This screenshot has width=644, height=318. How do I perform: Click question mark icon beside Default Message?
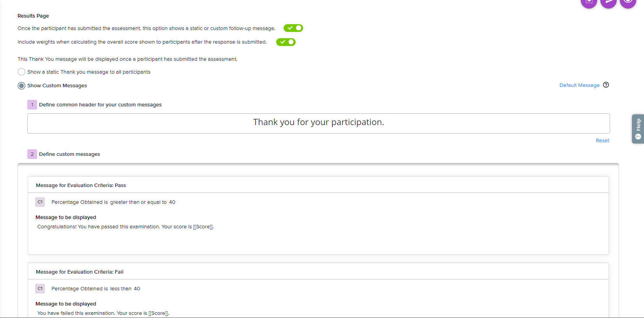pyautogui.click(x=606, y=85)
